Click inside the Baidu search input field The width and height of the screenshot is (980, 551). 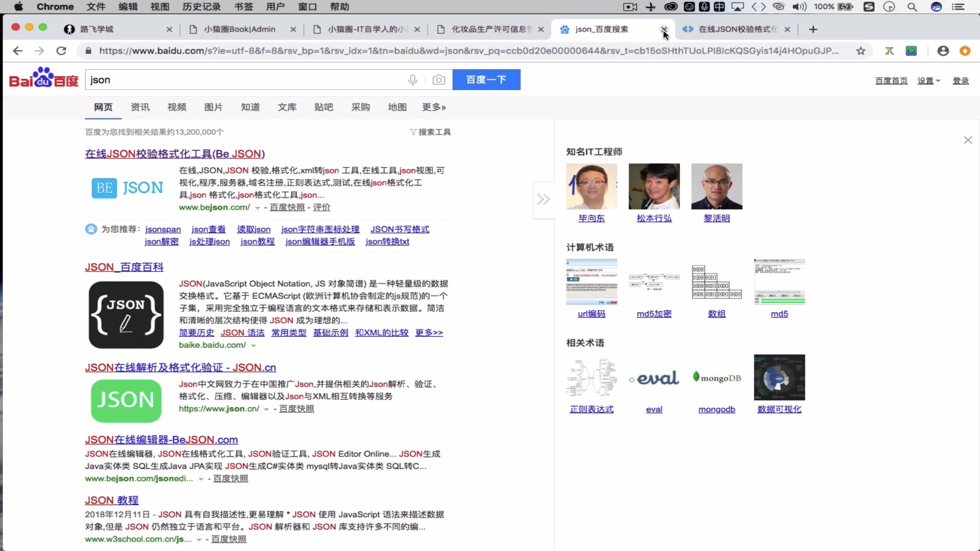(245, 80)
